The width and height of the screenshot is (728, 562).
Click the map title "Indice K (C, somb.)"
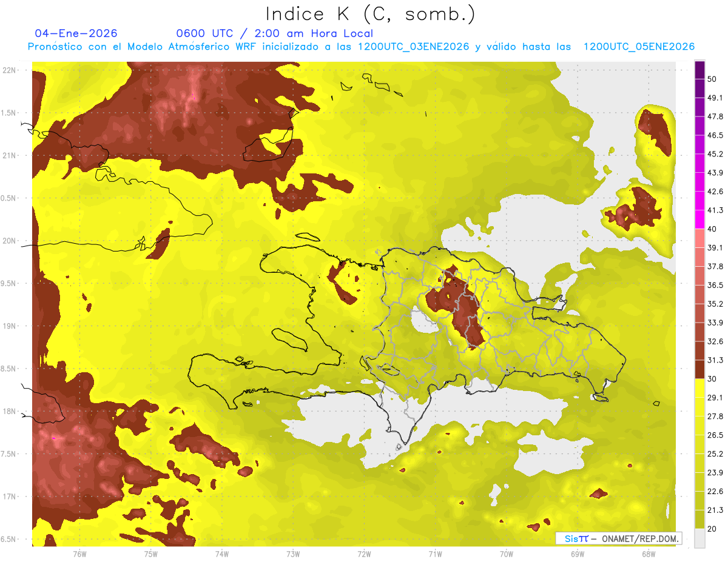click(370, 14)
